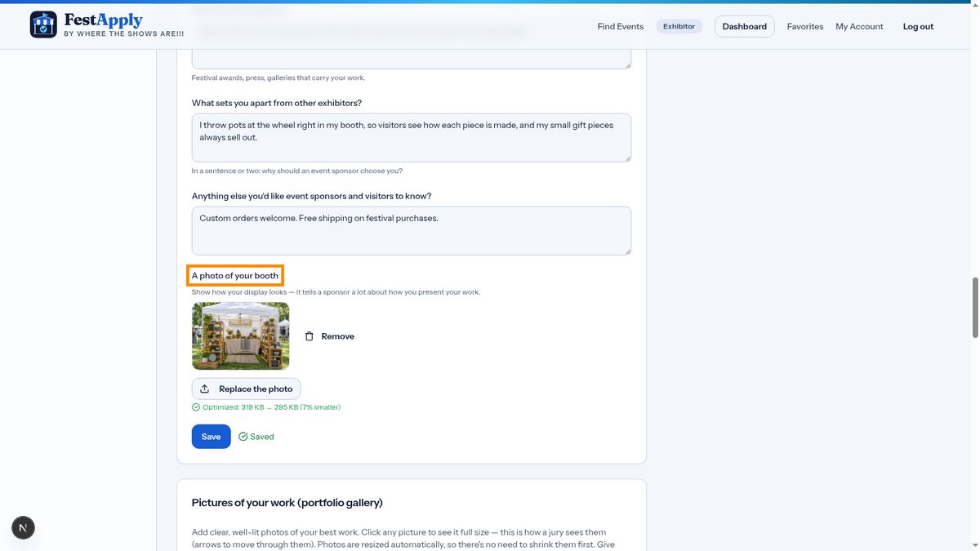Click the 'Pictures of your work (portfolio gallery)' heading

coord(287,503)
